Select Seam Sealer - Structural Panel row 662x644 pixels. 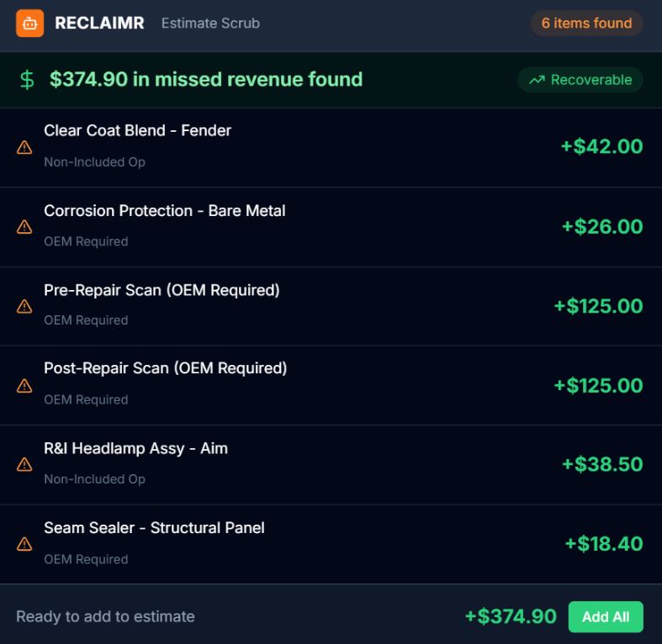pos(154,528)
